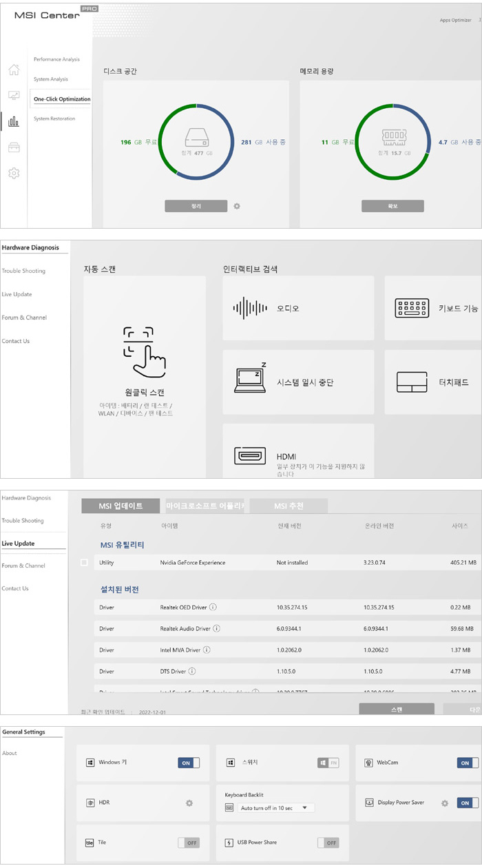
Task: Open the settings gear sidebar icon
Action: point(14,173)
